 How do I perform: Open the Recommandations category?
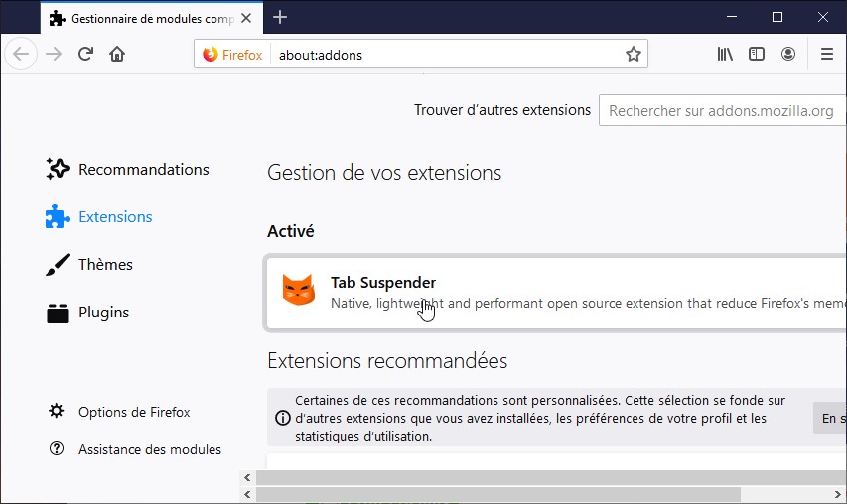(143, 170)
